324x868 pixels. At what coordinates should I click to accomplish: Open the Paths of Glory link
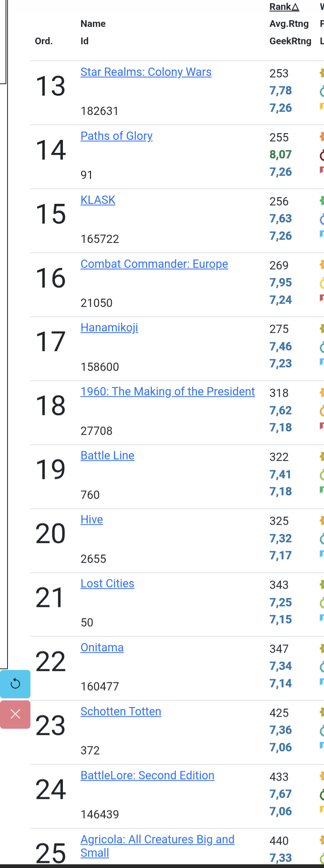click(116, 136)
